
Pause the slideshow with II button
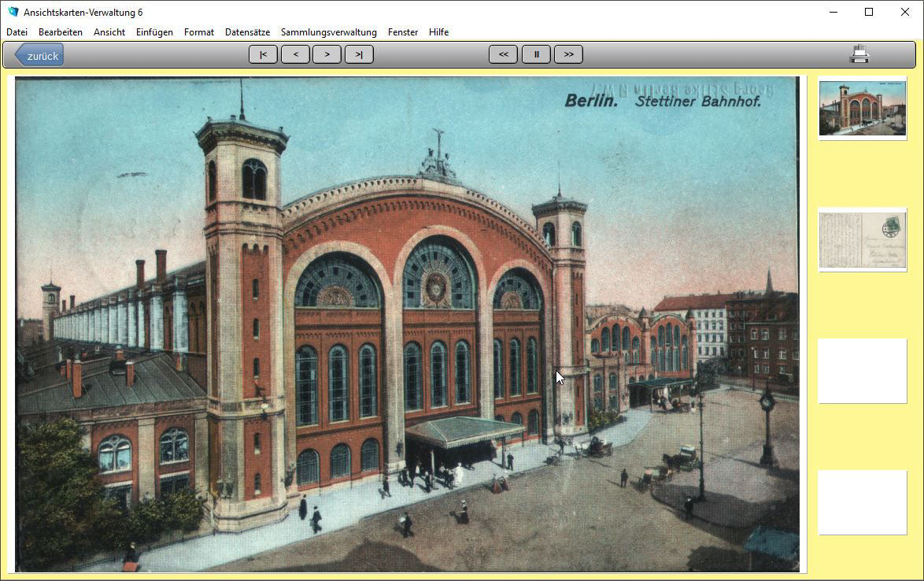tap(536, 54)
